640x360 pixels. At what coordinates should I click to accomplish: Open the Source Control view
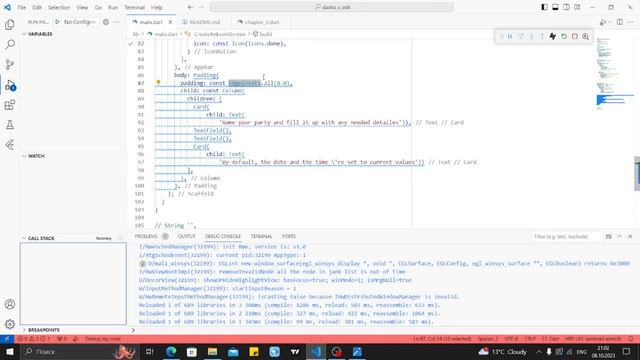10,64
